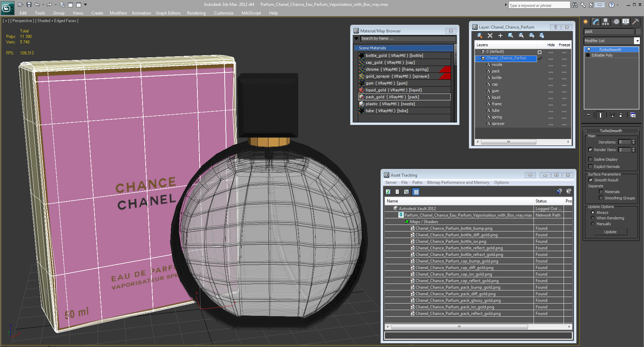644x347 pixels.
Task: Open the Create command panel tab
Action: coord(586,22)
